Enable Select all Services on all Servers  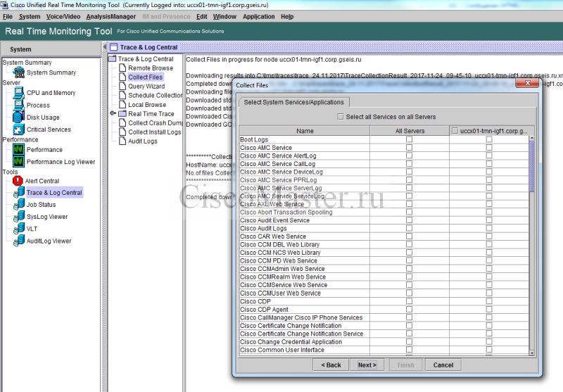pyautogui.click(x=341, y=117)
